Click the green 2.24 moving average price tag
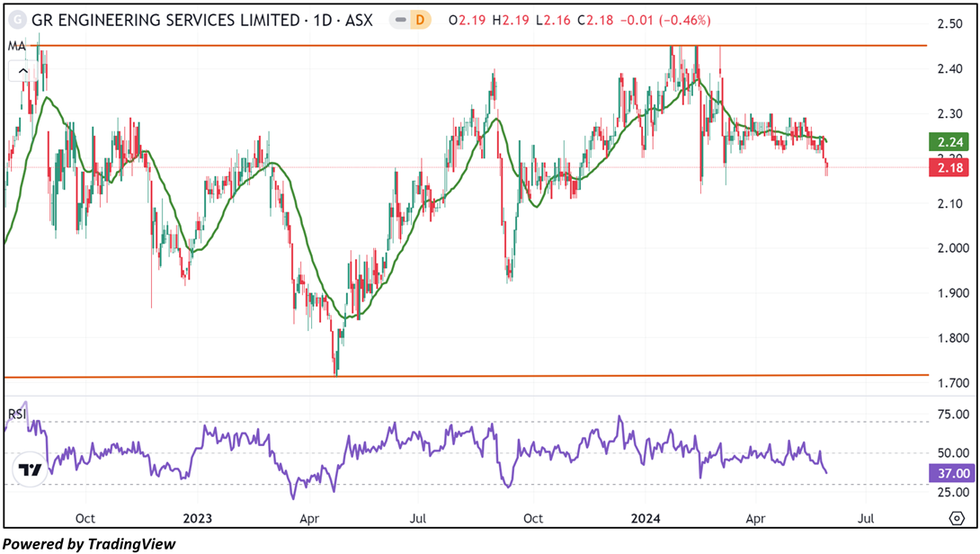 (949, 142)
